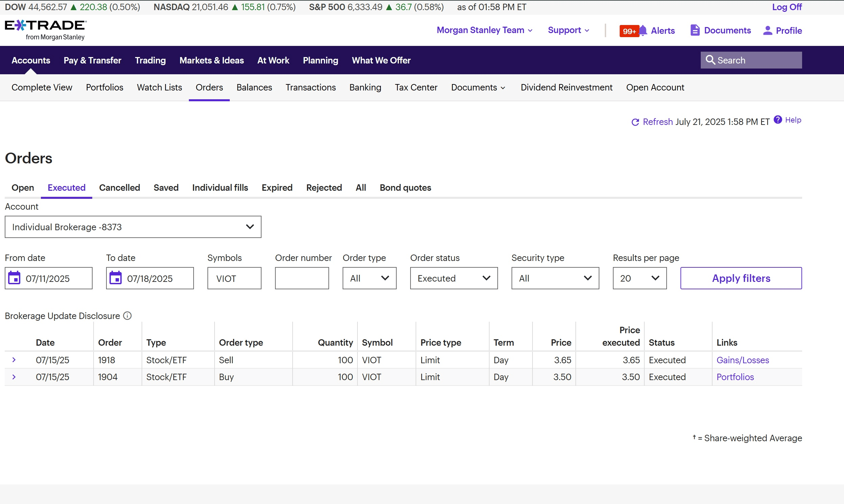This screenshot has width=844, height=504.
Task: Open Alerts via the bell icon
Action: point(643,31)
